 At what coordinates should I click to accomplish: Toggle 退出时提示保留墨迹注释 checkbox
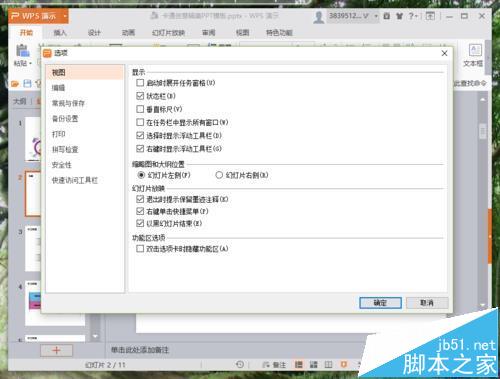click(140, 199)
